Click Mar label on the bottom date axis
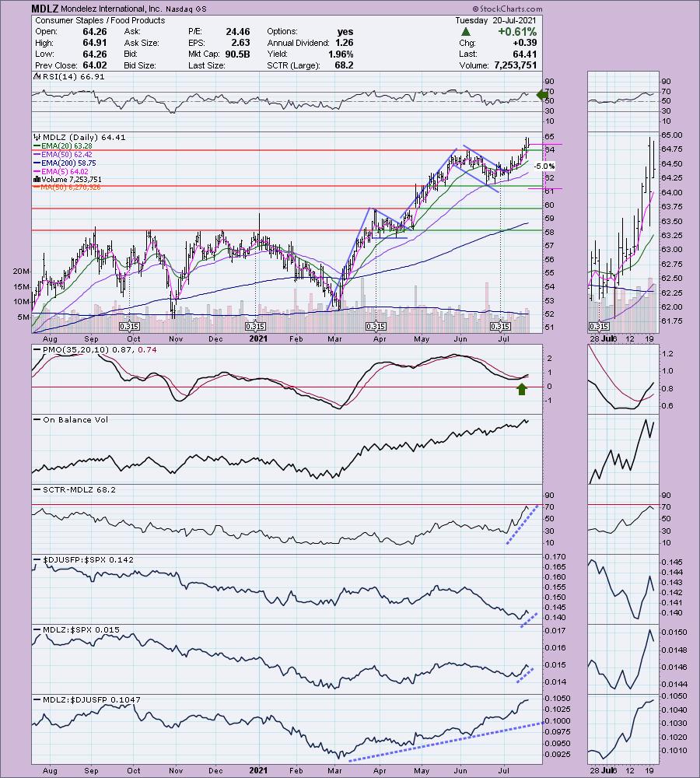The height and width of the screenshot is (778, 700). click(335, 770)
